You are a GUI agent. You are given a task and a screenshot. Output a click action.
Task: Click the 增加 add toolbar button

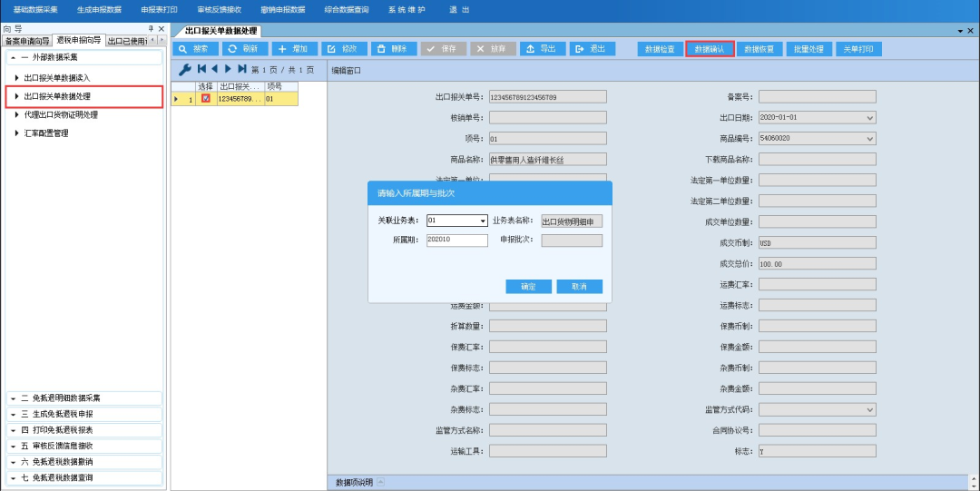click(x=294, y=49)
